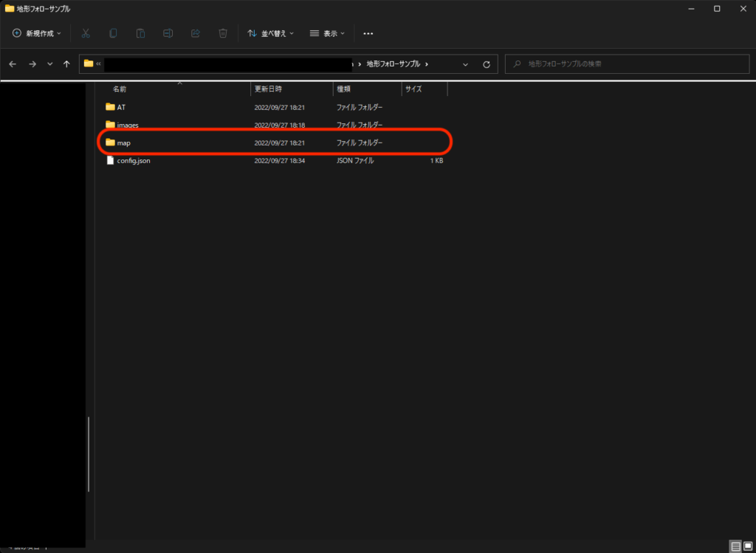Image resolution: width=756 pixels, height=553 pixels.
Task: Click the Paste clipboard icon
Action: (140, 33)
